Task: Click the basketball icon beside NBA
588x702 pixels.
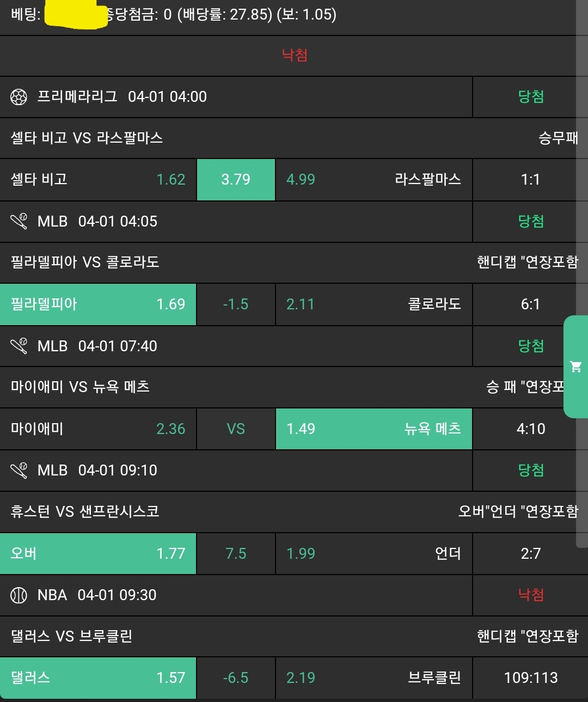Action: pos(19,595)
